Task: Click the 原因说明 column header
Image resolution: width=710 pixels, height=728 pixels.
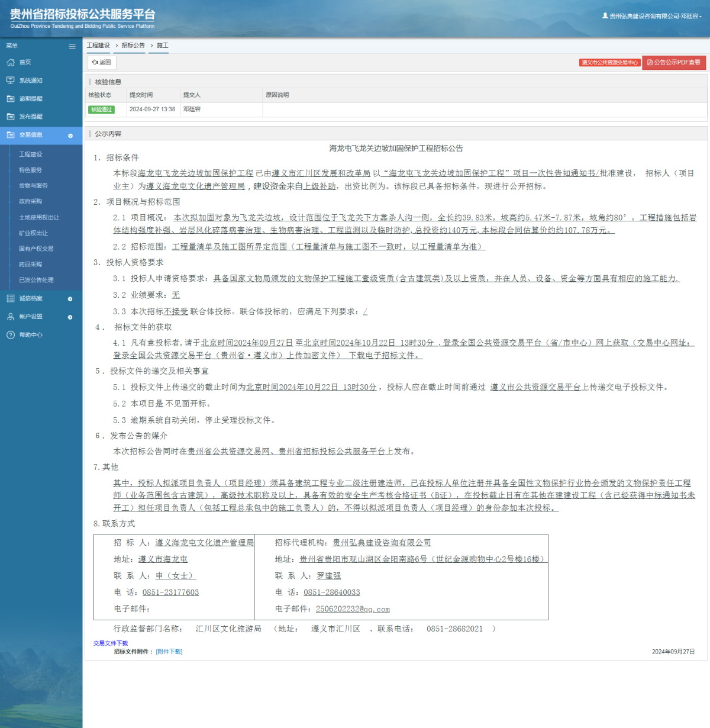Action: (277, 95)
